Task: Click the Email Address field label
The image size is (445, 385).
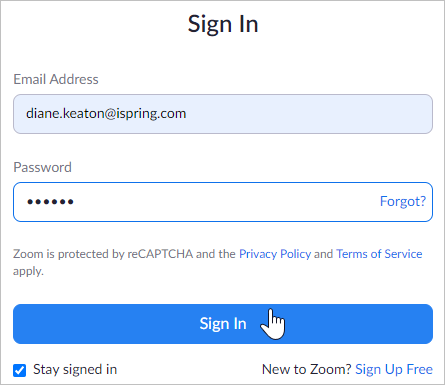Action: pos(56,79)
